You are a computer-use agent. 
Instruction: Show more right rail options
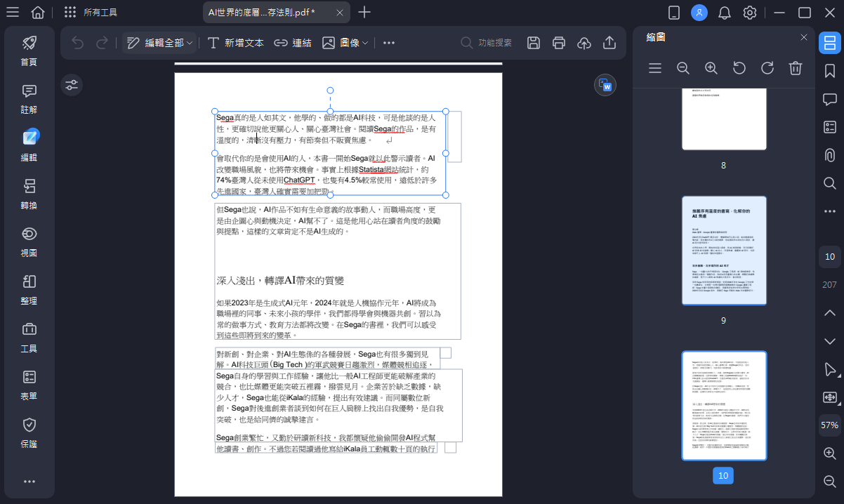click(830, 211)
